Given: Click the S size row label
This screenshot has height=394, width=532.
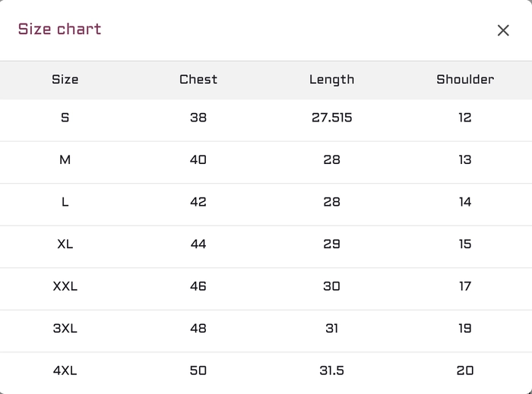Looking at the screenshot, I should point(65,118).
